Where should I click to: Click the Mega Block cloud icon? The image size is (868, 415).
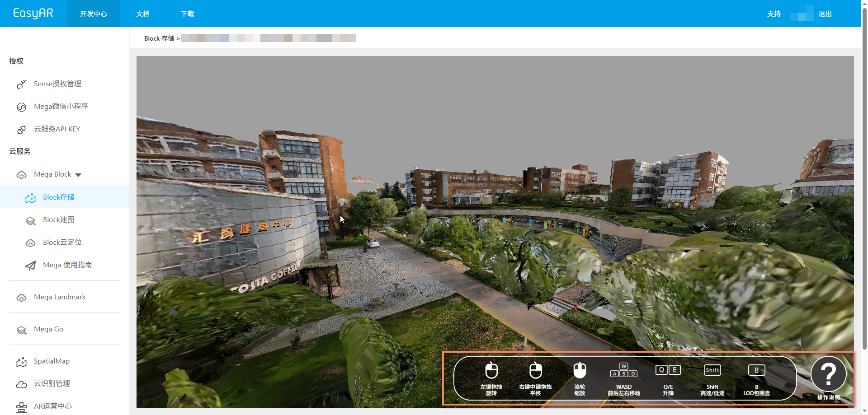pyautogui.click(x=21, y=175)
